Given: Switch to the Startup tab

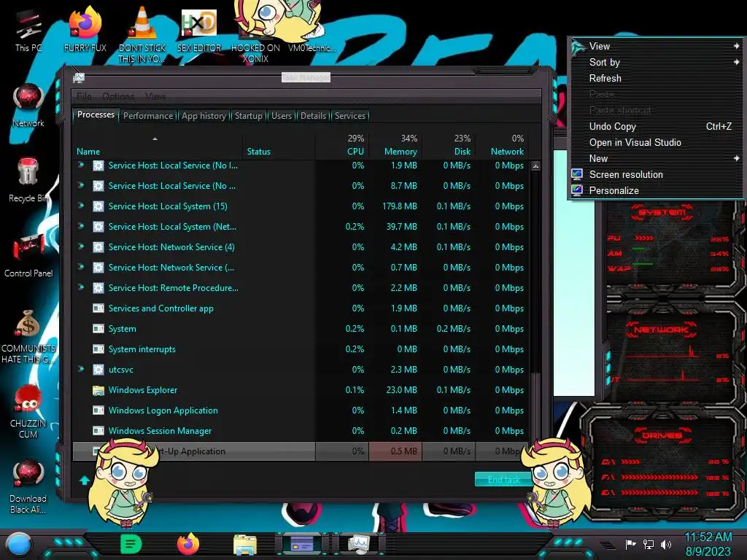Looking at the screenshot, I should click(x=248, y=116).
